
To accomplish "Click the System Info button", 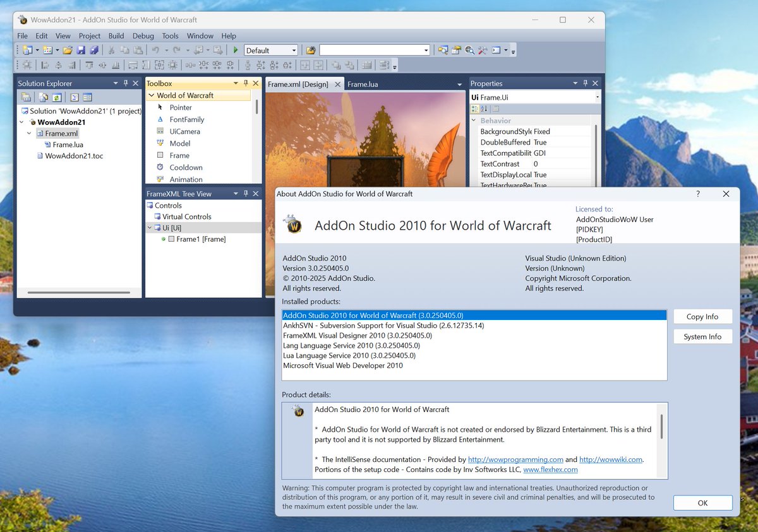I will [x=702, y=336].
